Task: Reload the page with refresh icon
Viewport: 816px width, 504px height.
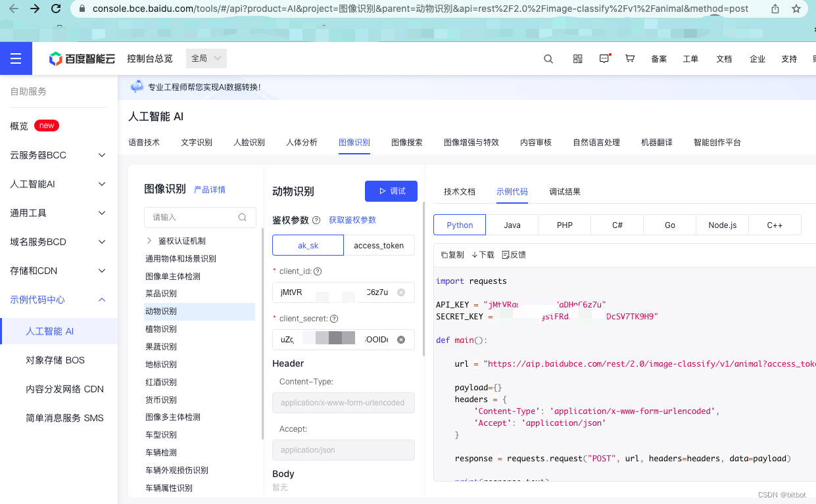Action: coord(57,9)
